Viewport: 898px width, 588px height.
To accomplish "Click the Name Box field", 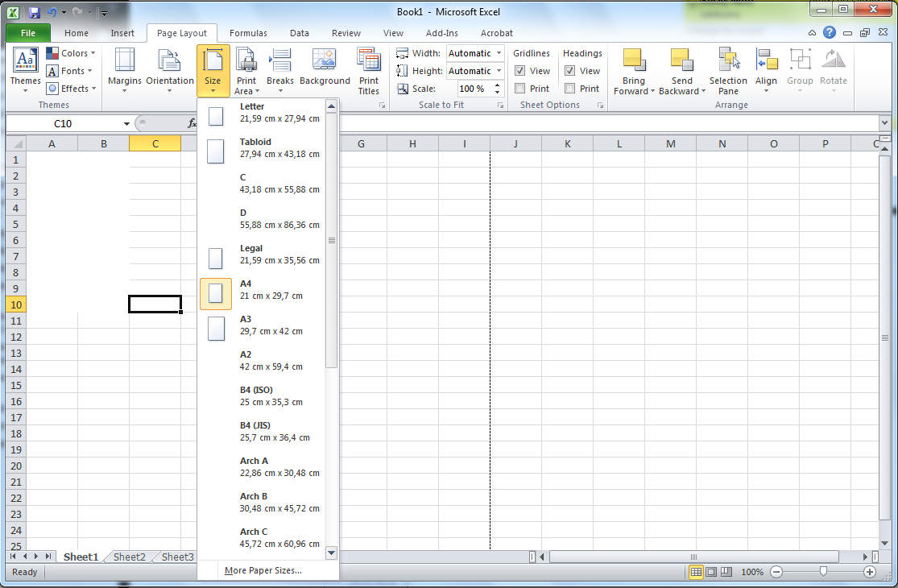I will point(64,124).
